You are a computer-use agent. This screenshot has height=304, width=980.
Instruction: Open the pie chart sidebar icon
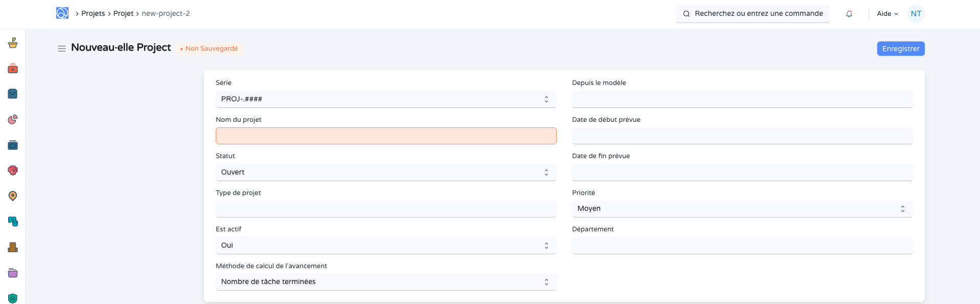pos(13,119)
